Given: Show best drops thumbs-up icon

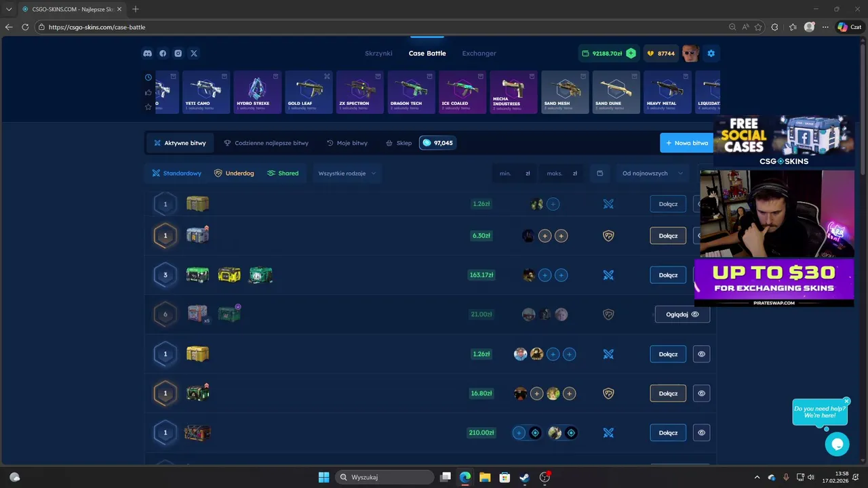Looking at the screenshot, I should [149, 92].
